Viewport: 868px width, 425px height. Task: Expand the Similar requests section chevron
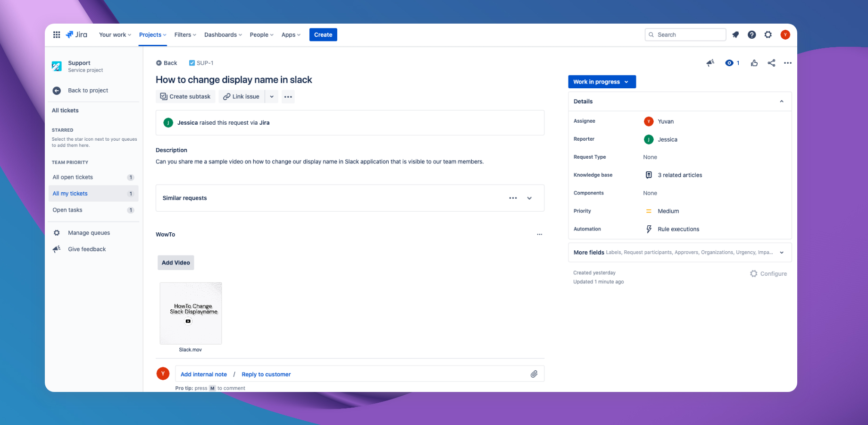pos(529,198)
